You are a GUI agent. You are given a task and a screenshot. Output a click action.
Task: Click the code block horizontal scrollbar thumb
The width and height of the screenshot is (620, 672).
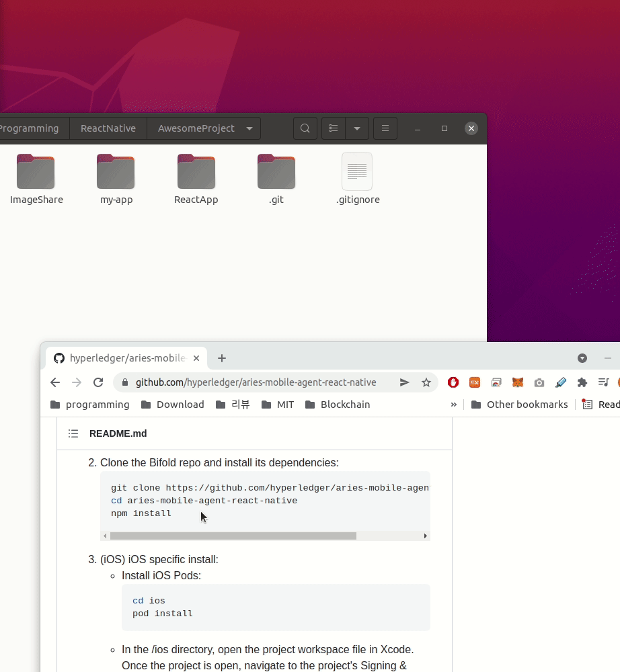(233, 536)
